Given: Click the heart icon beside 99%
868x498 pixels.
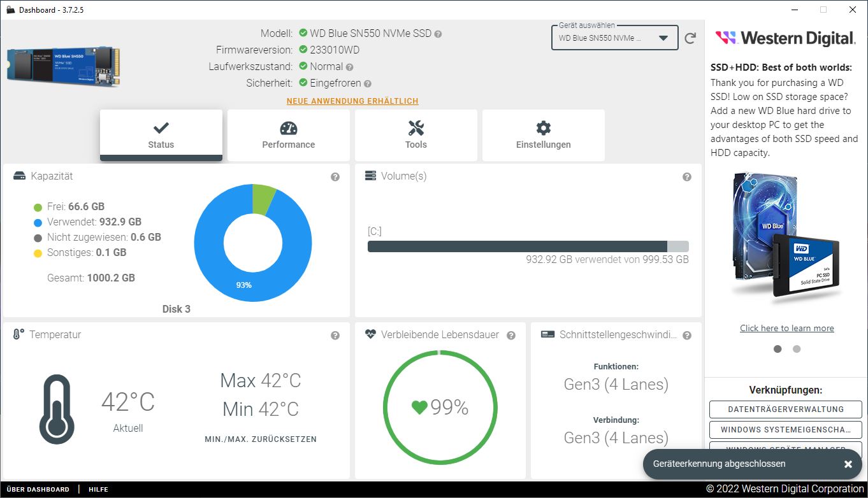Looking at the screenshot, I should click(419, 407).
